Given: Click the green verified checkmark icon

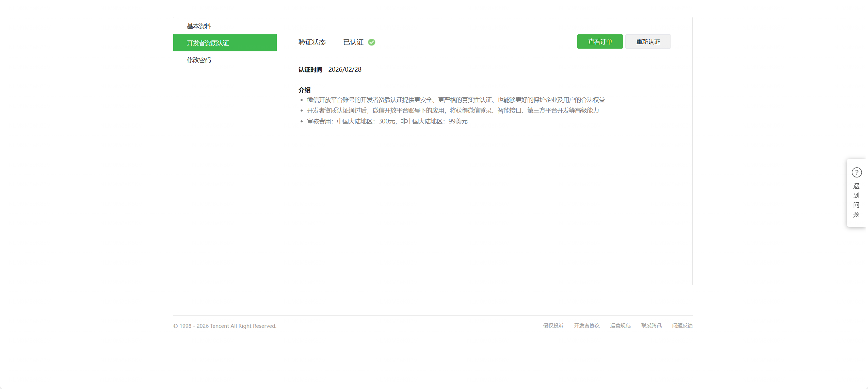Looking at the screenshot, I should point(371,42).
